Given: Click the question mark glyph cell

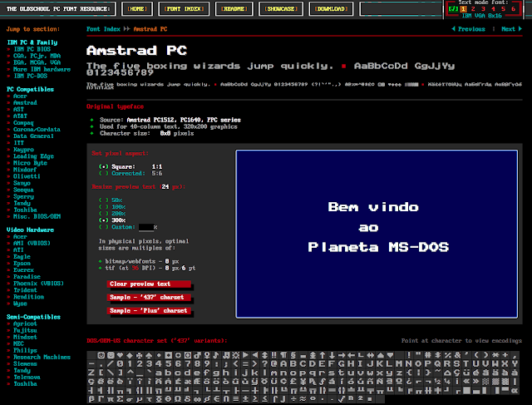Looking at the screenshot, I should pyautogui.click(x=265, y=364).
